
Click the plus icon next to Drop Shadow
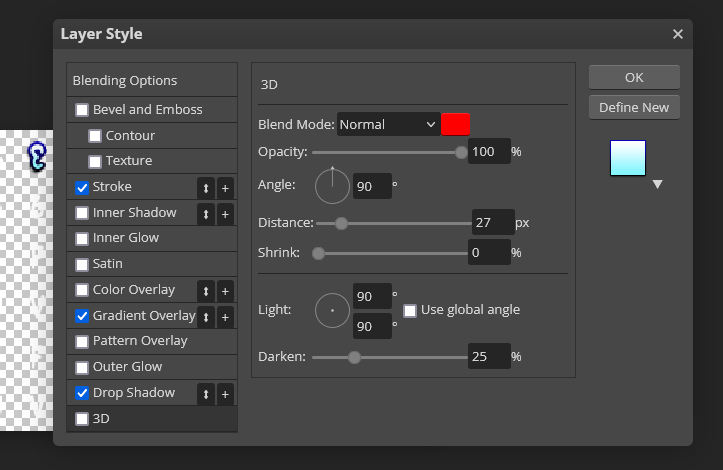225,394
